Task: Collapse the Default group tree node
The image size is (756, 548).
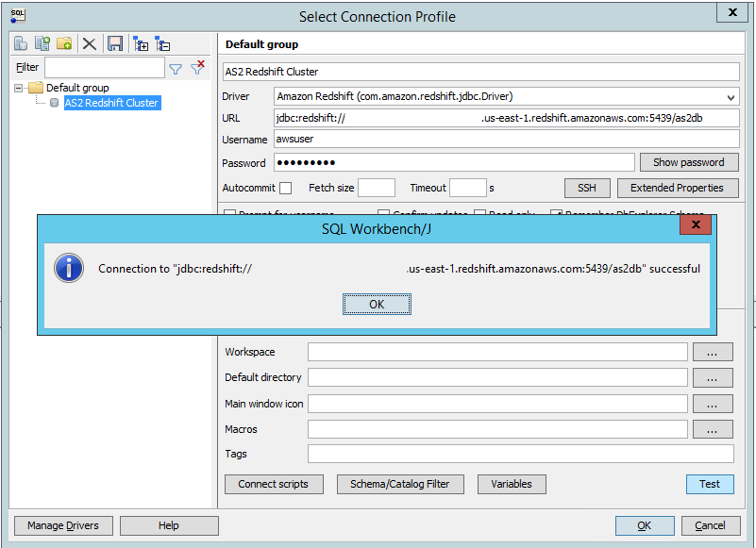Action: [x=18, y=88]
